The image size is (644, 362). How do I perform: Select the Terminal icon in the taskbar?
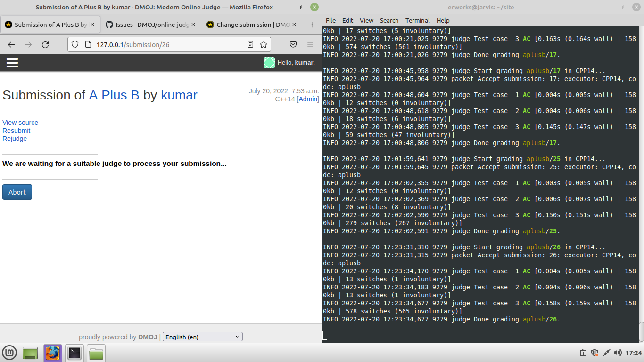pyautogui.click(x=74, y=353)
